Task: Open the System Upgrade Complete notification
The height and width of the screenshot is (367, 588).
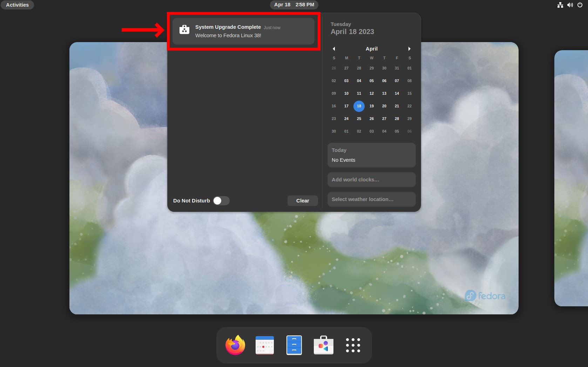Action: point(244,31)
